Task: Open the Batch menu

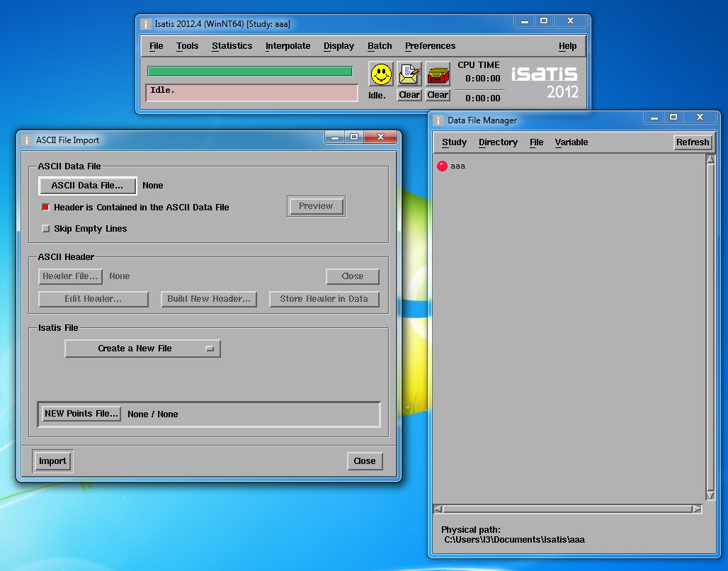Action: tap(380, 46)
